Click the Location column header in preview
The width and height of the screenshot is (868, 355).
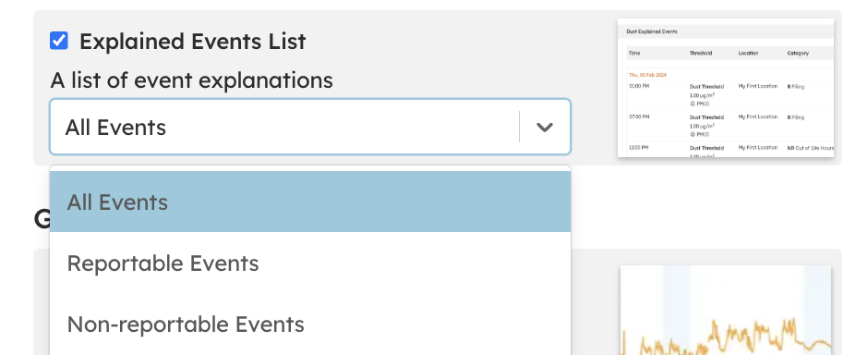(749, 54)
